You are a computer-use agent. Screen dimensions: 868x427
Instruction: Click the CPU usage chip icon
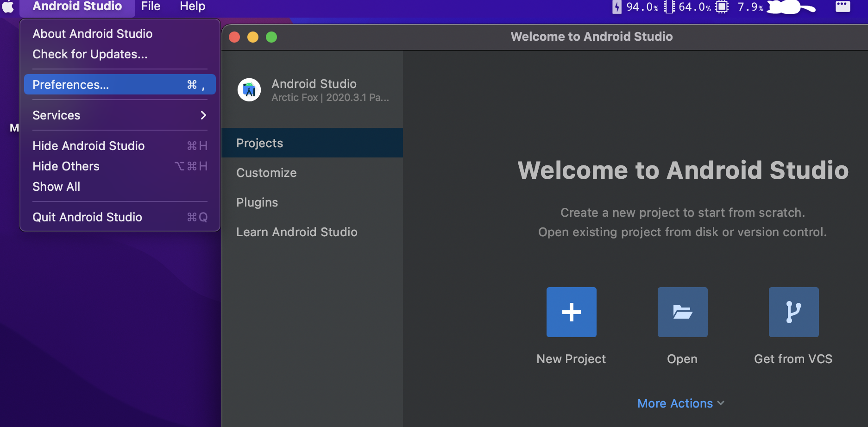[x=722, y=6]
